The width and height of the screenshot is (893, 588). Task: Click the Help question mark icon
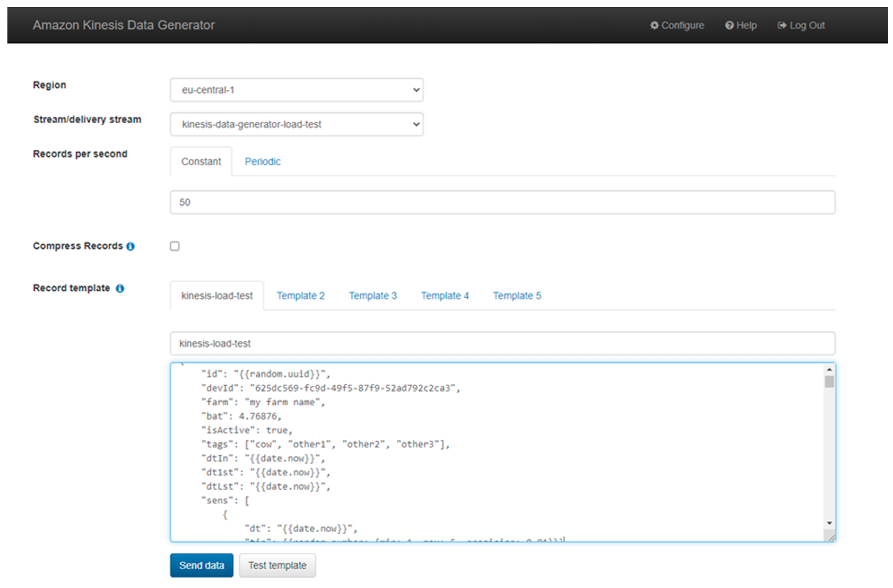tap(729, 25)
